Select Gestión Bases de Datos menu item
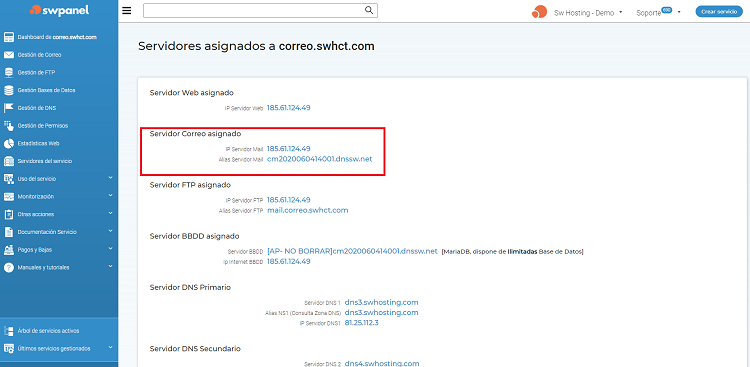The height and width of the screenshot is (367, 750). tap(46, 90)
